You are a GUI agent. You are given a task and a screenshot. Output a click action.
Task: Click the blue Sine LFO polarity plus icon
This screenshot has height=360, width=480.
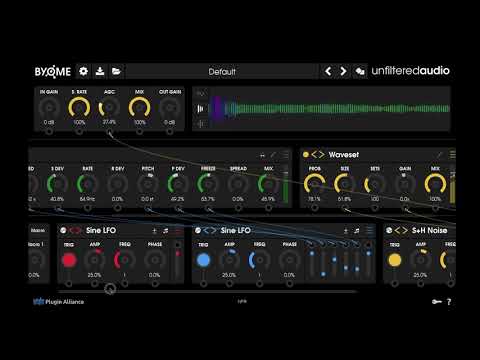346,231
